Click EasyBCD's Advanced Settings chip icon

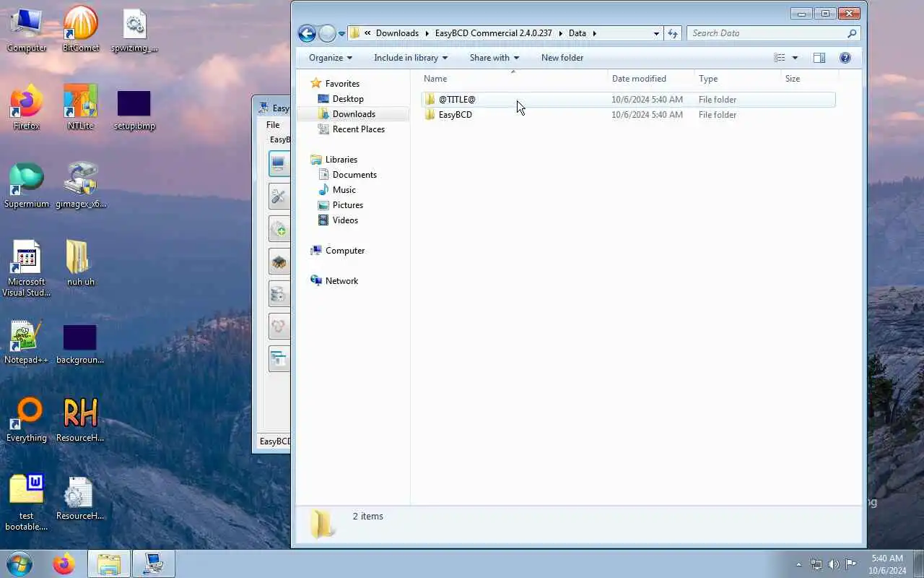coord(279,262)
